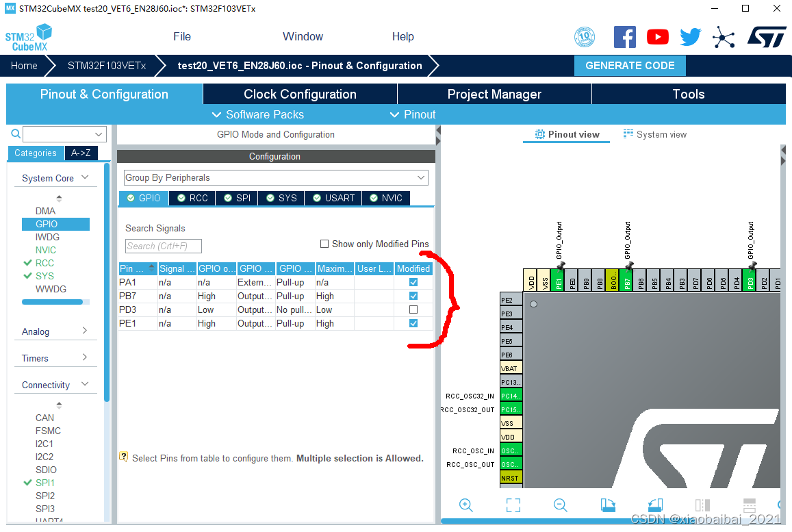
Task: Click the Search Signals input field
Action: pos(163,246)
